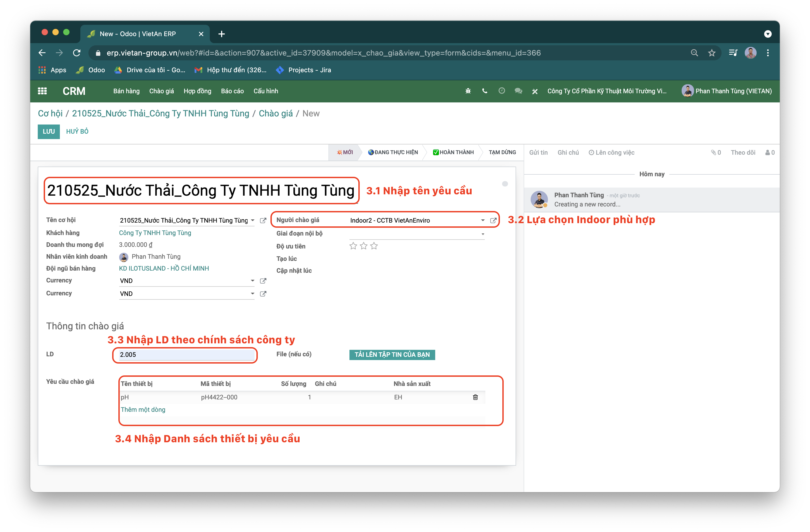Expand the first Currency VND dropdown
This screenshot has width=810, height=532.
252,281
